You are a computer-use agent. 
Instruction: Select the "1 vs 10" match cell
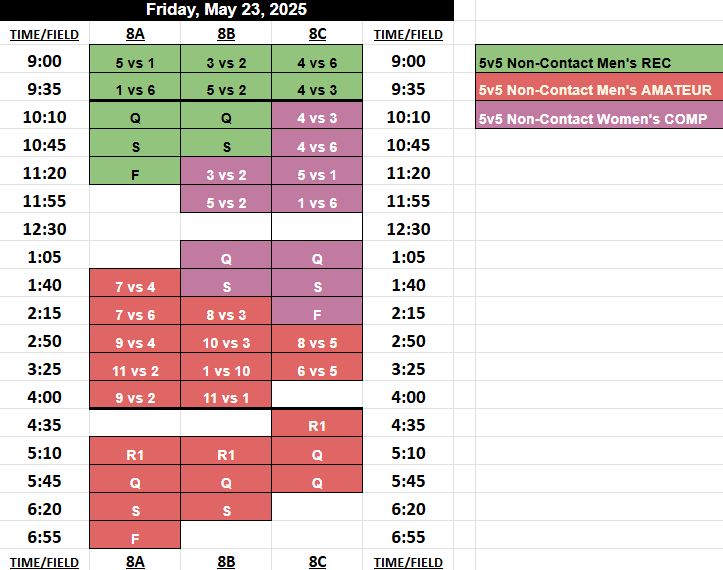pyautogui.click(x=226, y=370)
